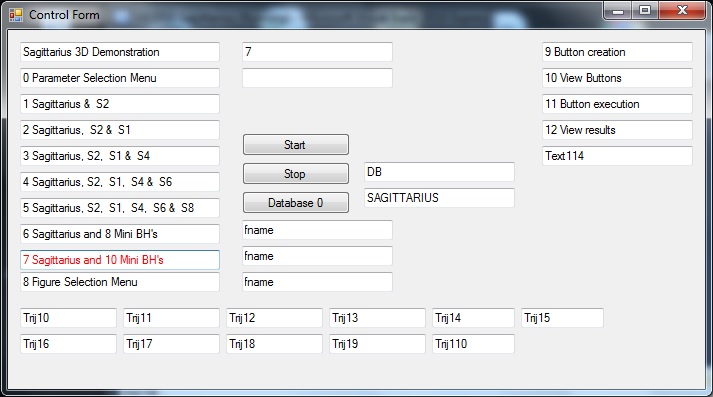Select 12 View results entry
Image resolution: width=713 pixels, height=397 pixels.
tap(618, 130)
